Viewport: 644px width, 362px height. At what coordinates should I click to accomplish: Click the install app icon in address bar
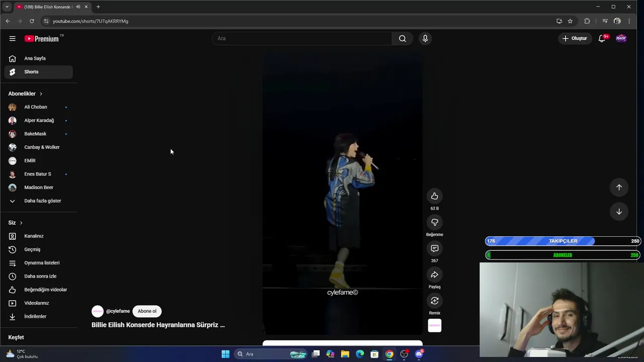(559, 21)
